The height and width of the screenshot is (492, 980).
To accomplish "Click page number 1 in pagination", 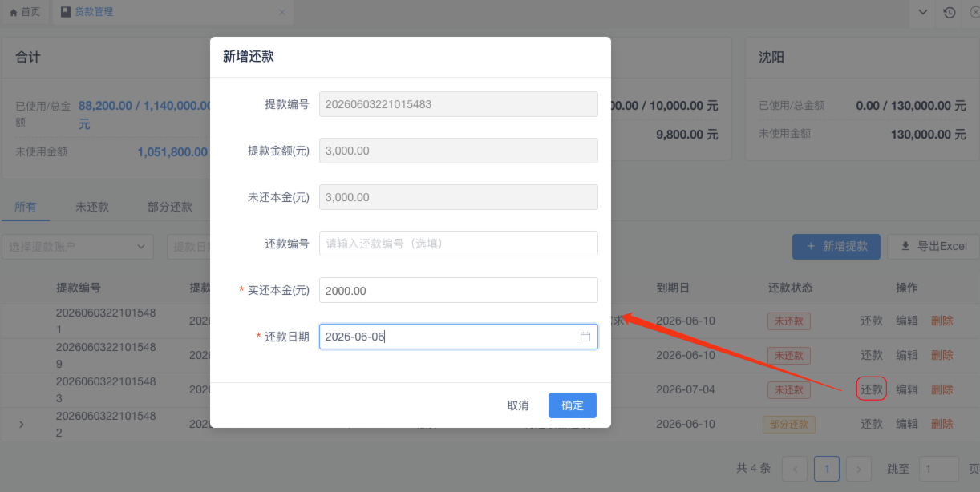I will [827, 469].
